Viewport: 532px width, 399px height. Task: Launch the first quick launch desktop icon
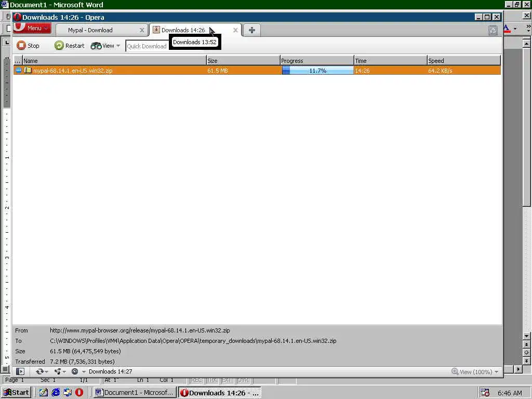44,393
